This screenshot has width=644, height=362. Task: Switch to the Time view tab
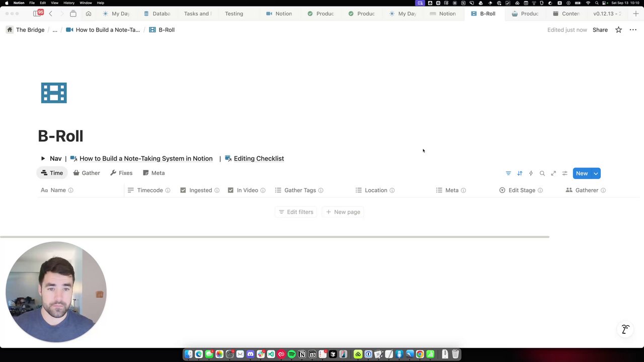52,173
